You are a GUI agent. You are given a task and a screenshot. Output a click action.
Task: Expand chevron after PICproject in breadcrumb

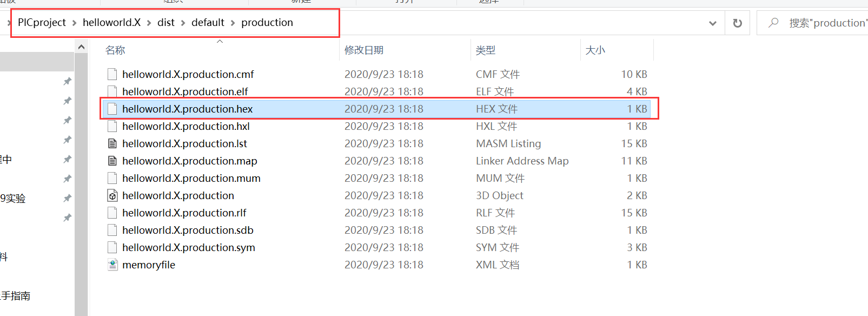[74, 23]
